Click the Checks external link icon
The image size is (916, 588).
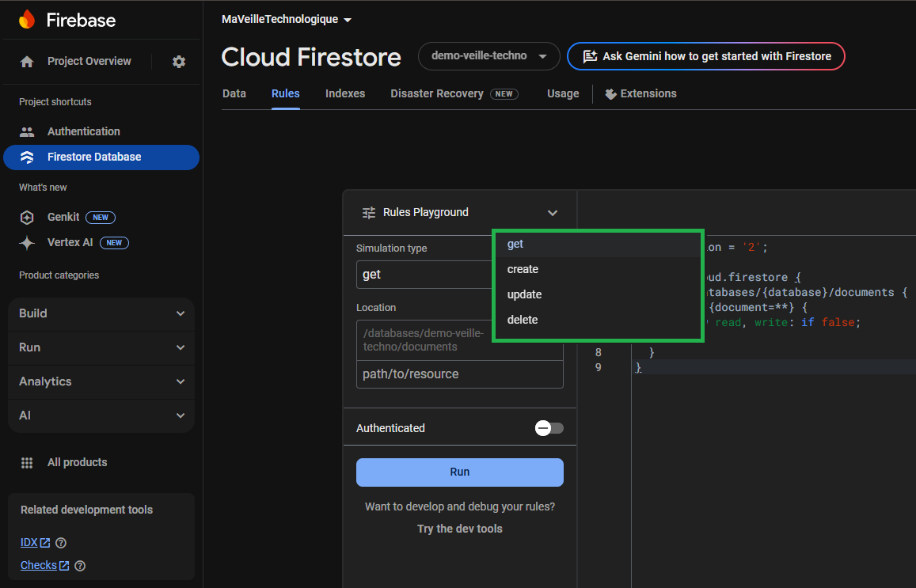[x=63, y=565]
